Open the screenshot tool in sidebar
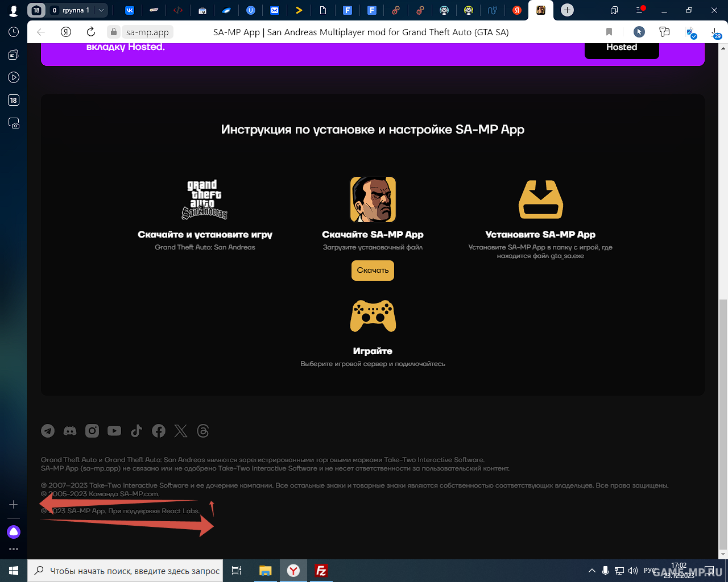The height and width of the screenshot is (582, 728). tap(14, 123)
